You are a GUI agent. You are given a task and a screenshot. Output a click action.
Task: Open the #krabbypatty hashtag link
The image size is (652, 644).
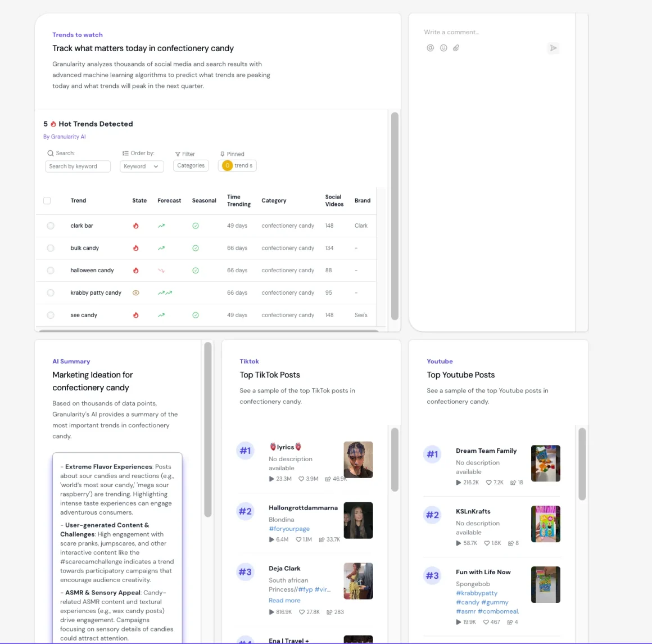(x=477, y=593)
